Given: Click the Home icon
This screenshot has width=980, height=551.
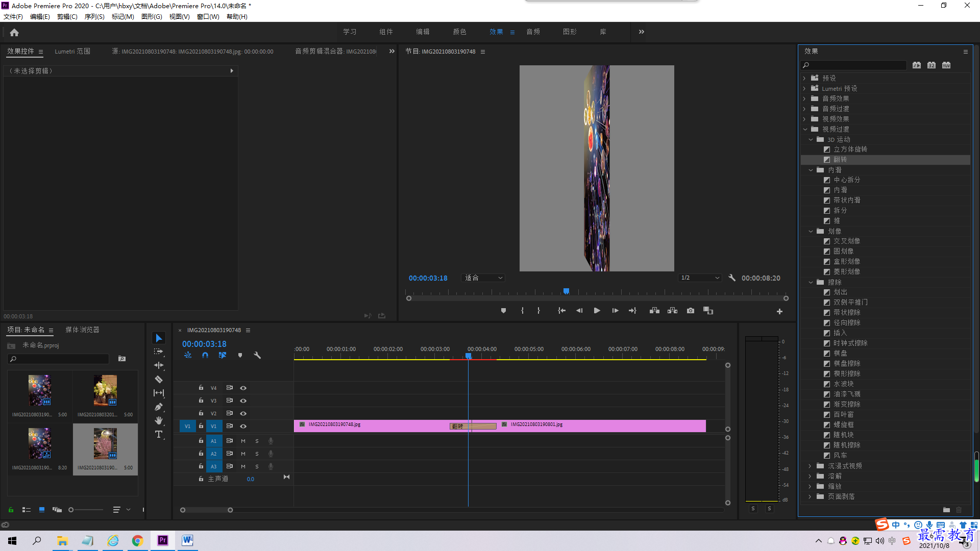Looking at the screenshot, I should 14,32.
